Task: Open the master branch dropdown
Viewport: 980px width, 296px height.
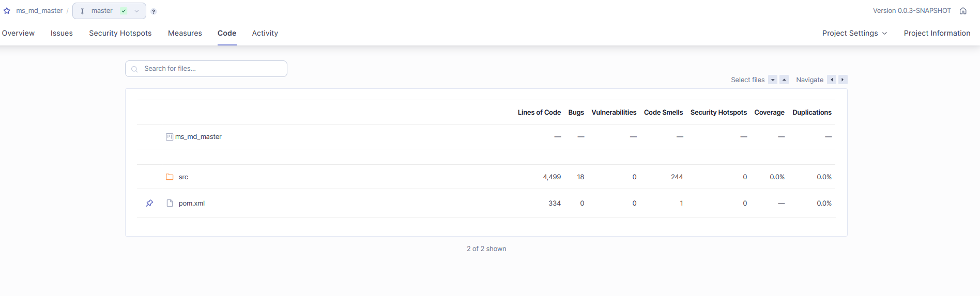Action: [x=109, y=11]
